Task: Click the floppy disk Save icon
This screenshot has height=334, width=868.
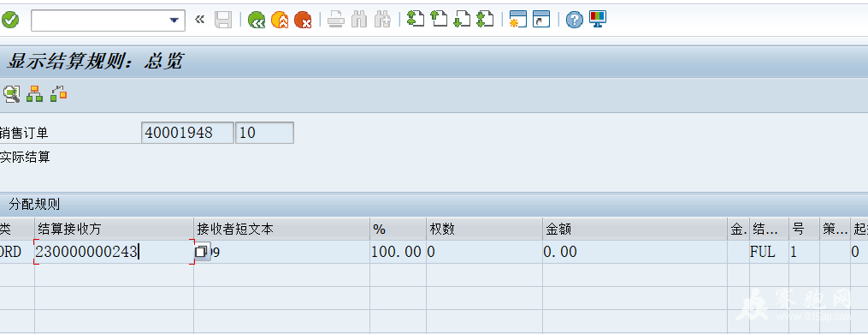Action: click(223, 21)
